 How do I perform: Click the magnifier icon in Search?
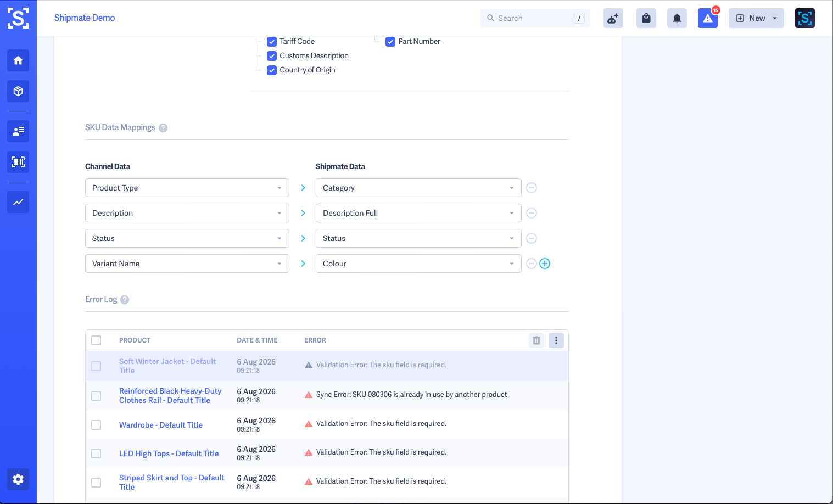[490, 18]
